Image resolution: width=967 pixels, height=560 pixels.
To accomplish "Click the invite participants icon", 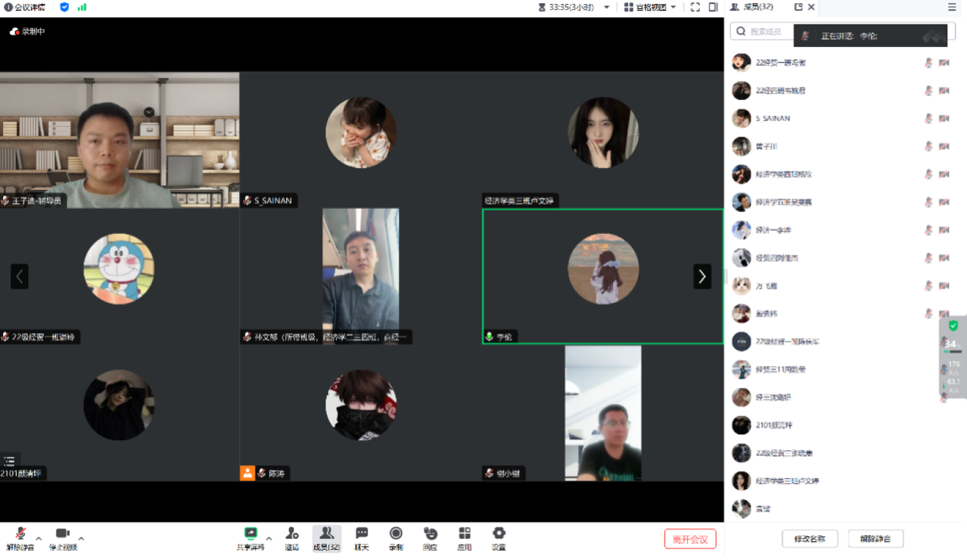I will coord(292,534).
